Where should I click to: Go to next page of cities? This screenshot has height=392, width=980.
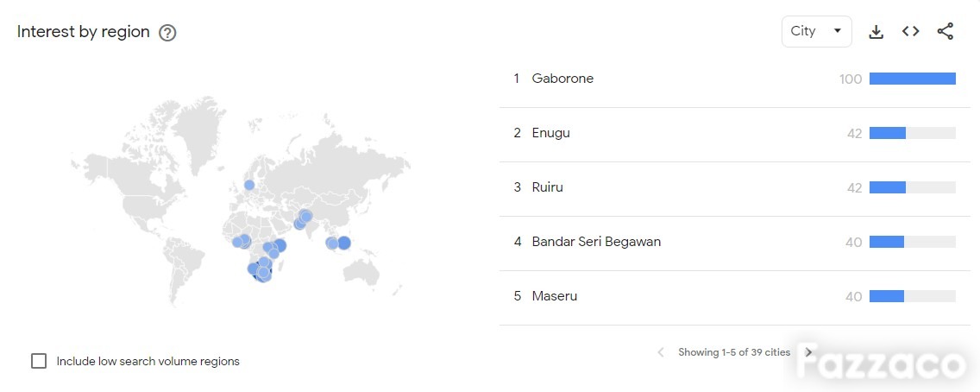808,352
